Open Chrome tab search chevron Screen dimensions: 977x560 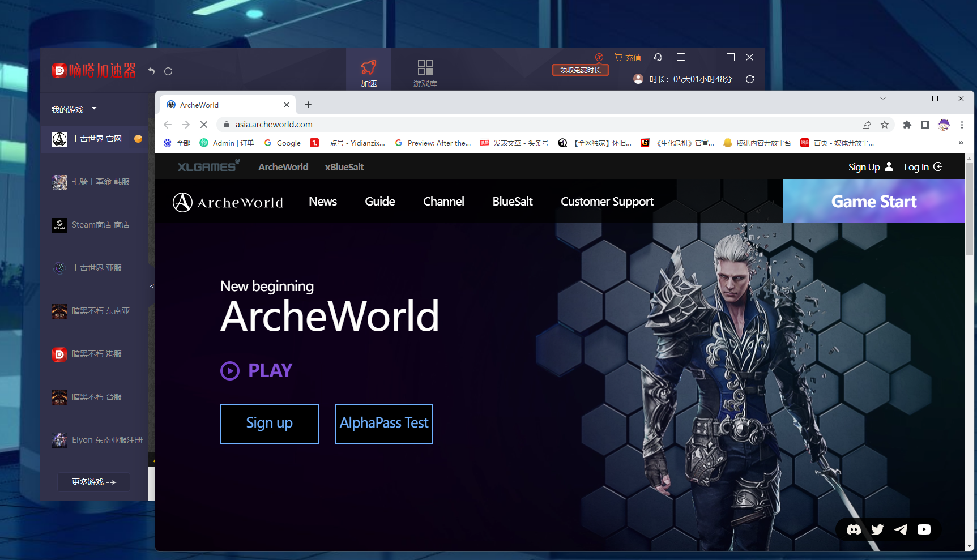pos(882,99)
